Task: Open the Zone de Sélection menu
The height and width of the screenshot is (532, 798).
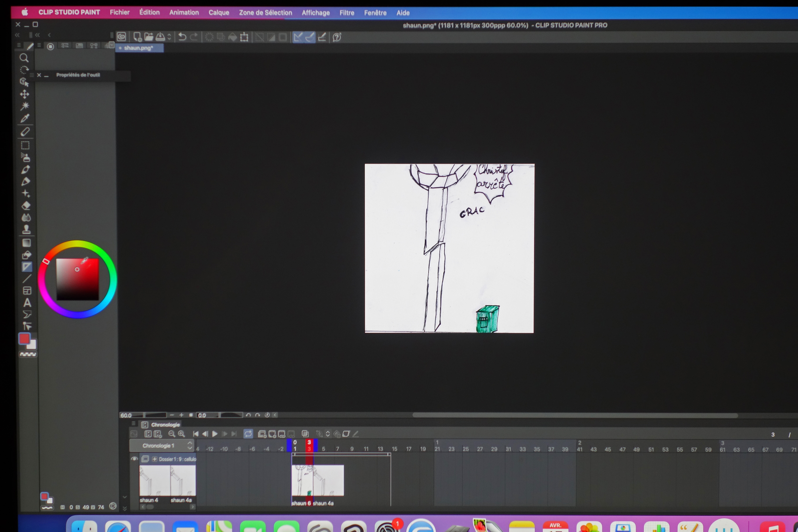Action: point(265,13)
